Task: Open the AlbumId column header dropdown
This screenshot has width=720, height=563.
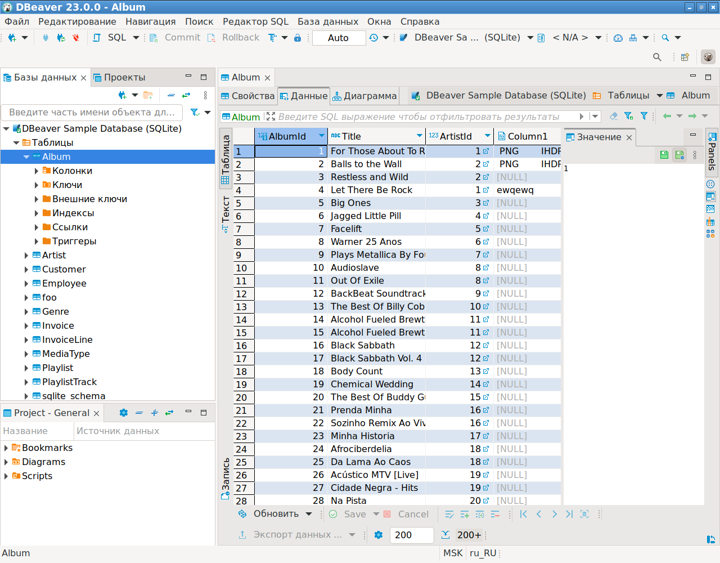Action: [321, 136]
